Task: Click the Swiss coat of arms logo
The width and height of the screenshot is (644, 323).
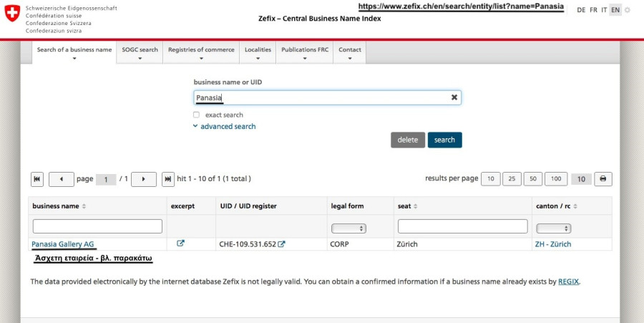Action: (x=12, y=13)
